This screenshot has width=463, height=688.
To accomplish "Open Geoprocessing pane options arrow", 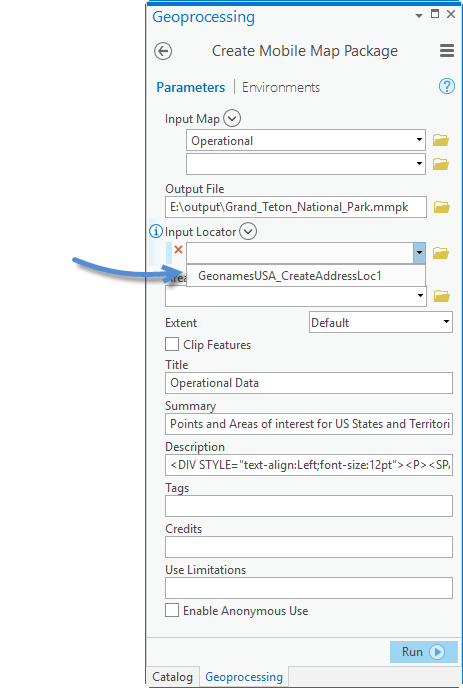I will pos(419,15).
